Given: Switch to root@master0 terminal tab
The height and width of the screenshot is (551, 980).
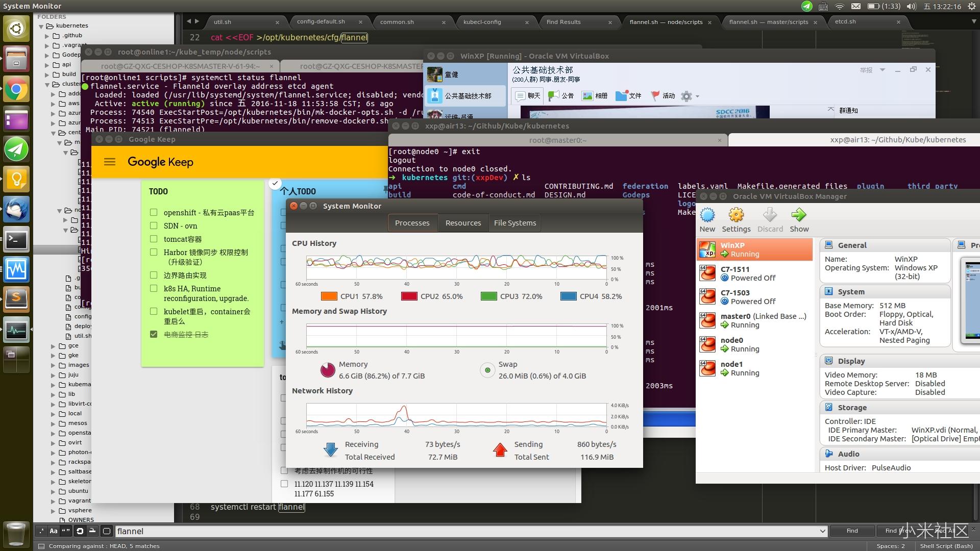Looking at the screenshot, I should 558,140.
